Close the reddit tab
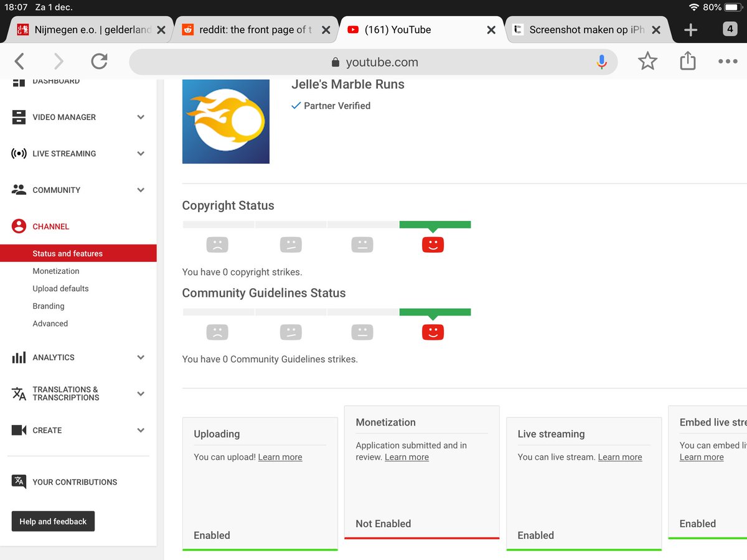 326,30
